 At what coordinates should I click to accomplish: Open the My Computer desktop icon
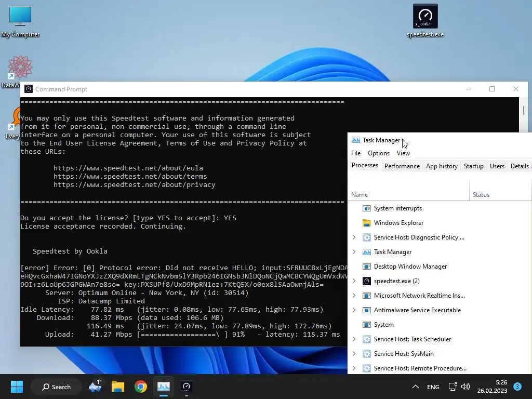[20, 22]
